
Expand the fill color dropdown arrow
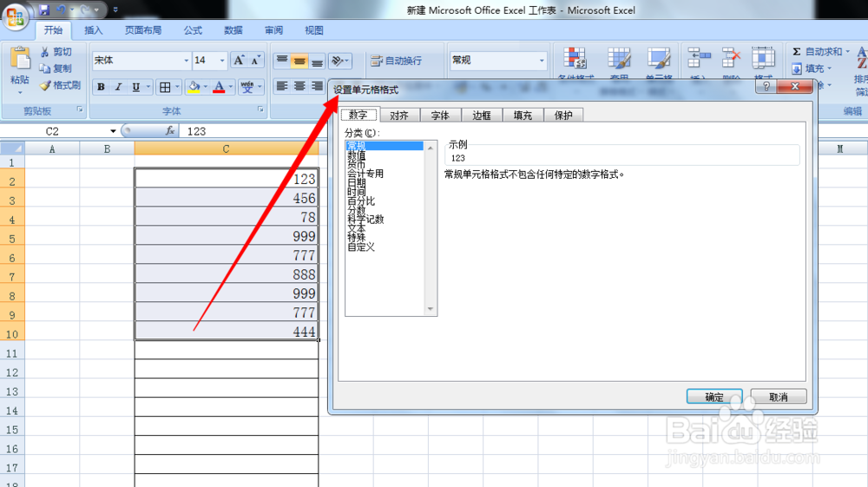click(x=206, y=87)
